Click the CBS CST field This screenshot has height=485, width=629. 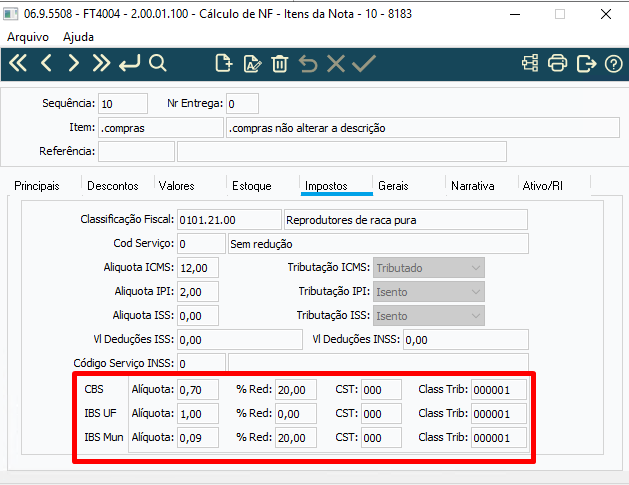pos(381,390)
